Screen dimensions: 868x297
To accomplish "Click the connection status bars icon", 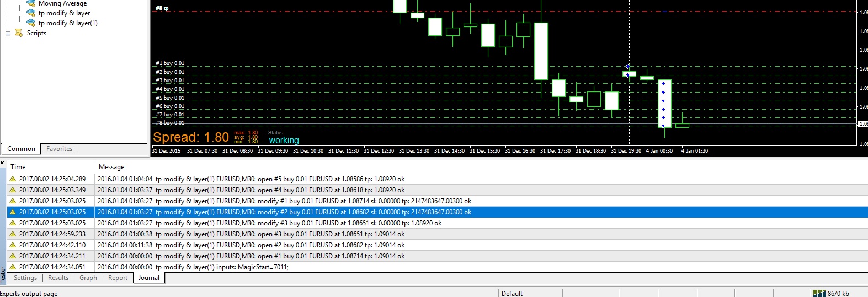I will pyautogui.click(x=819, y=294).
